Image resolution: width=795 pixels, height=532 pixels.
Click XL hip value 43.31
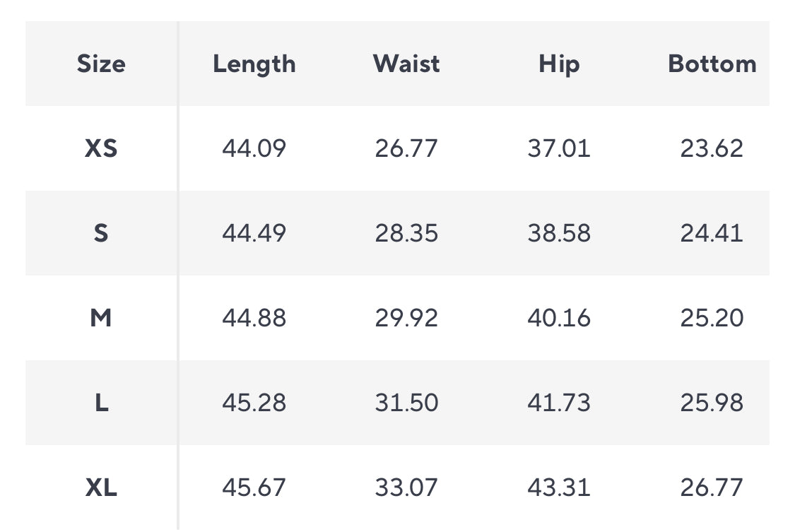click(559, 487)
